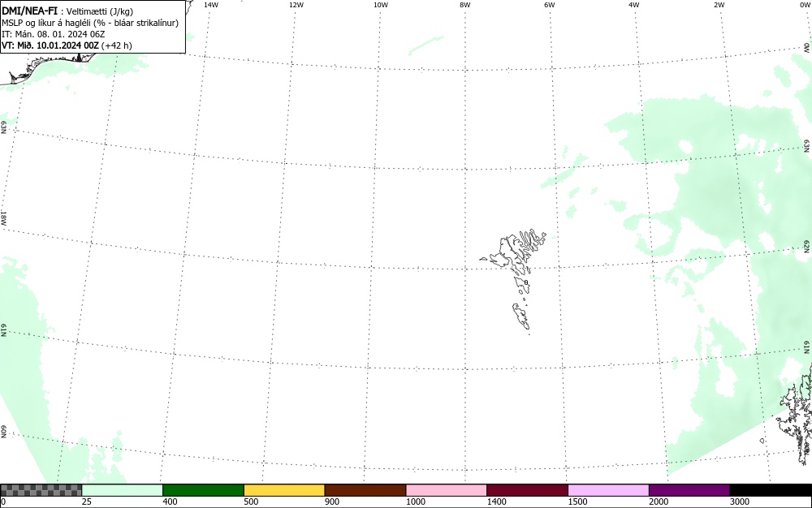This screenshot has height=508, width=812.
Task: Click the legend value 900
Action: click(332, 502)
